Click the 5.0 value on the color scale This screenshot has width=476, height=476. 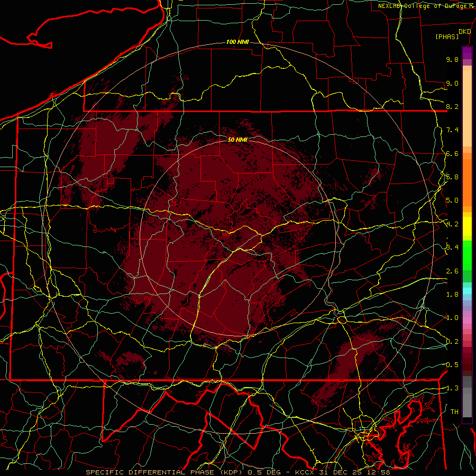coord(452,200)
